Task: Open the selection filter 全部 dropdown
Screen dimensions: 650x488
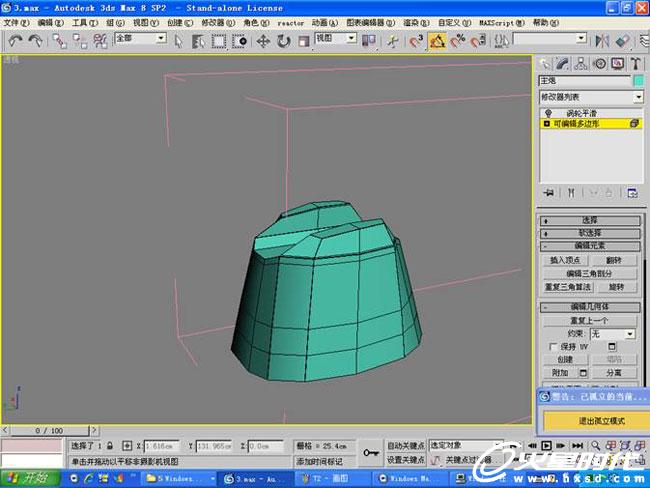Action: click(x=140, y=39)
